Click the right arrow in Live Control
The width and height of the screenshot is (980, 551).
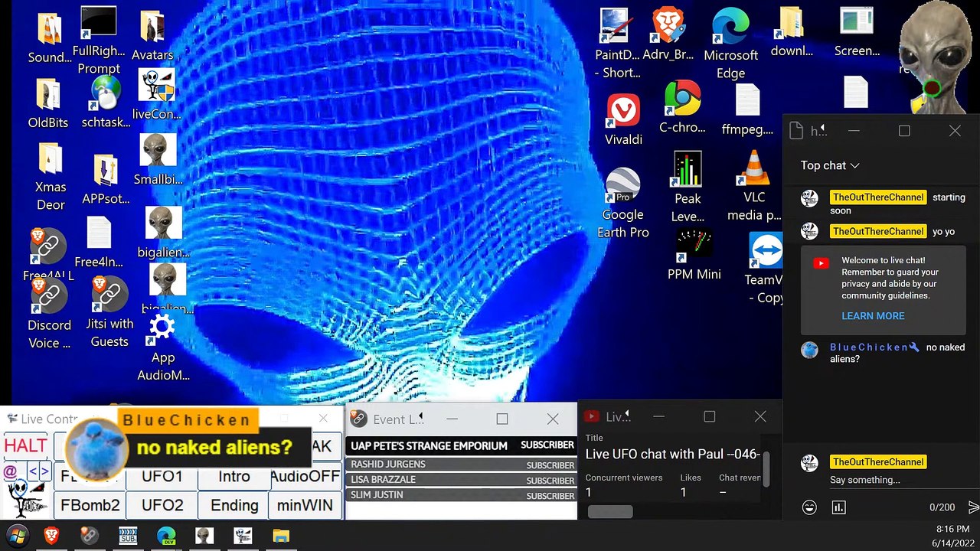coord(44,471)
